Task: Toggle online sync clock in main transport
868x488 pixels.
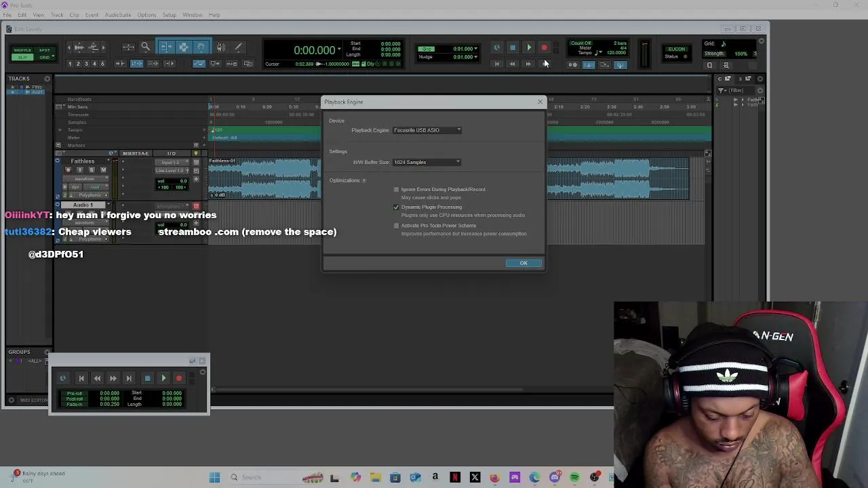Action: click(x=496, y=47)
